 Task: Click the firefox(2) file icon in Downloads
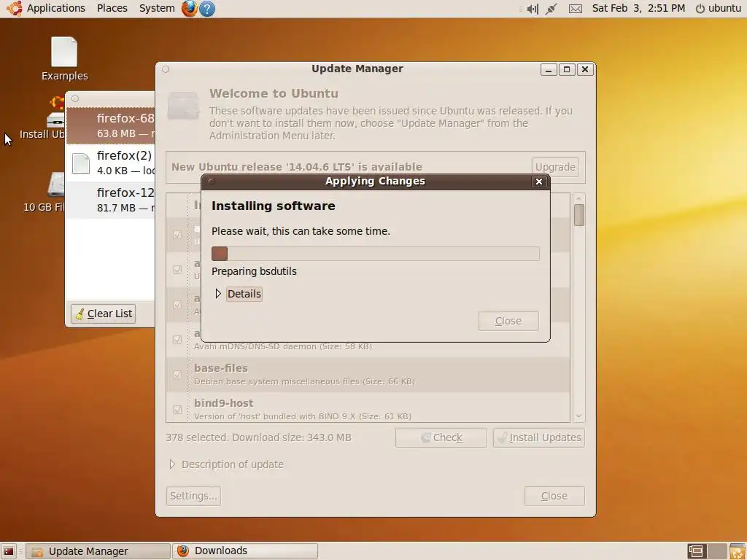click(x=80, y=163)
